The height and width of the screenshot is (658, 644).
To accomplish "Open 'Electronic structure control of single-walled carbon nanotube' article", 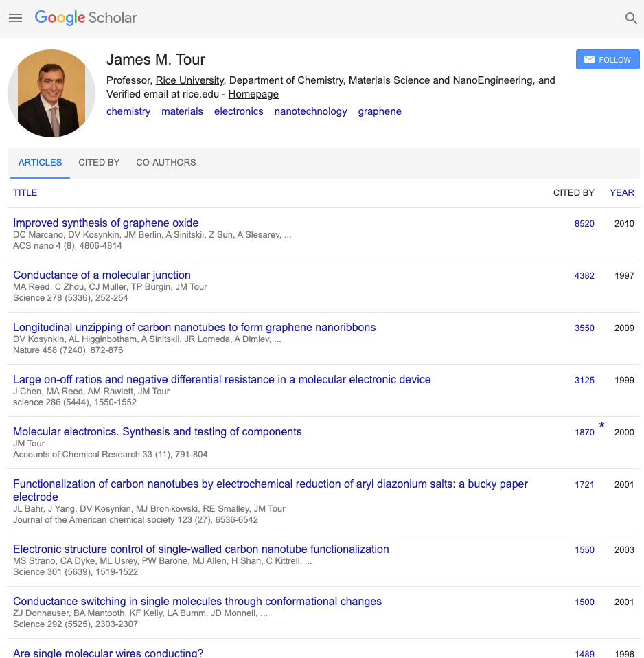I will 201,549.
